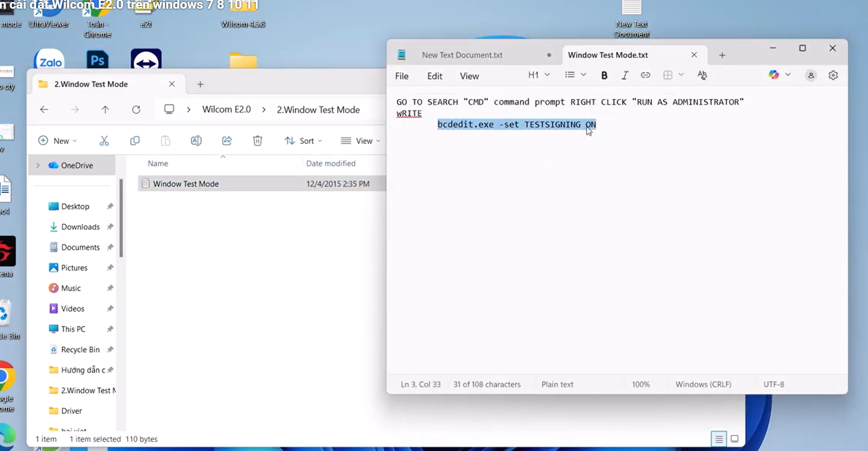
Task: Switch to New Text Document.txt tab
Action: click(462, 55)
